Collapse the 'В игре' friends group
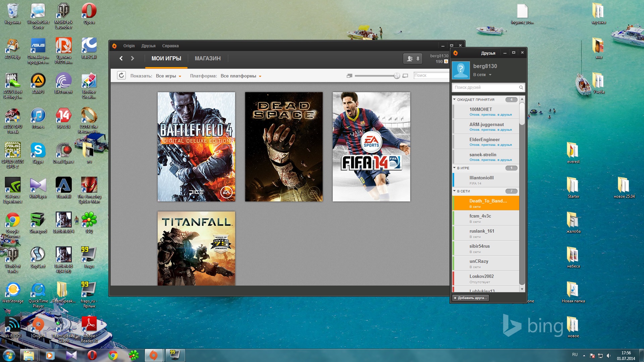This screenshot has height=362, width=644. click(x=454, y=168)
